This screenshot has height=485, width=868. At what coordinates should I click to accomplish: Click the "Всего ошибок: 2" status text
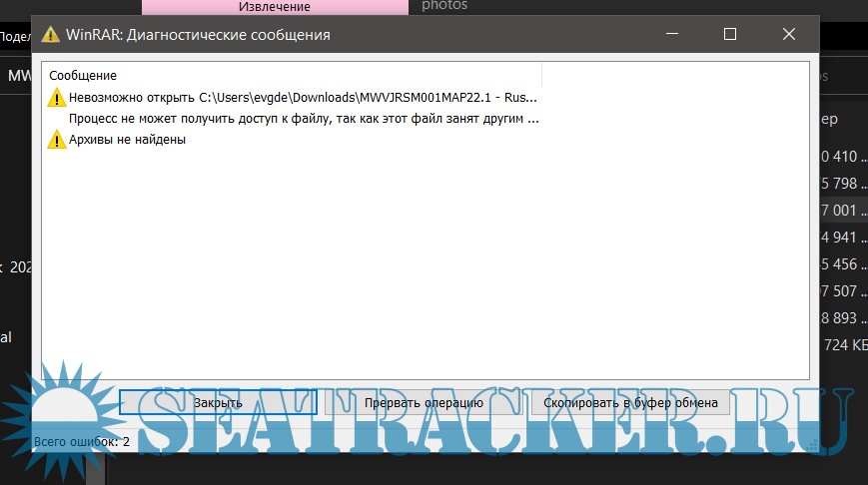coord(82,440)
